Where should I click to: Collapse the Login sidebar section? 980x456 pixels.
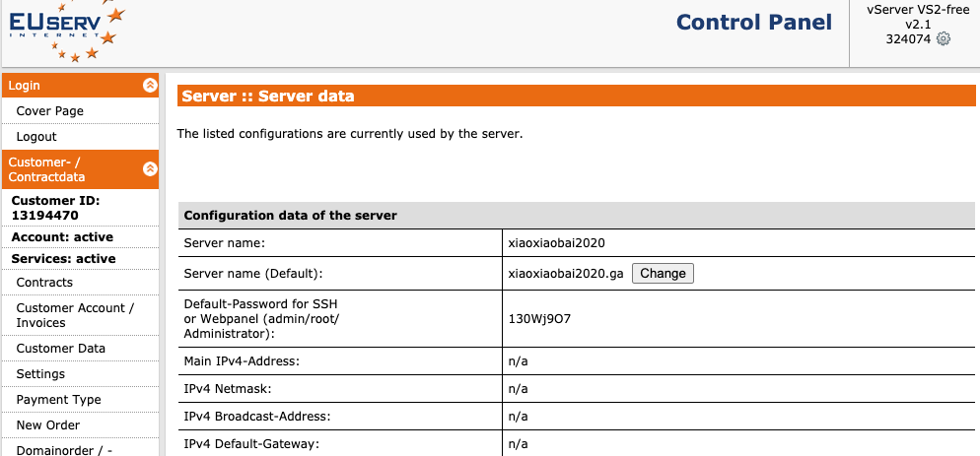click(150, 85)
